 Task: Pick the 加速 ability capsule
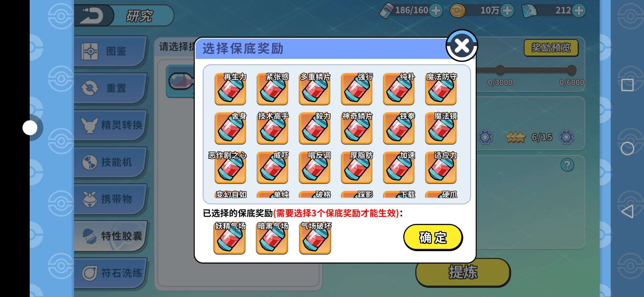399,167
